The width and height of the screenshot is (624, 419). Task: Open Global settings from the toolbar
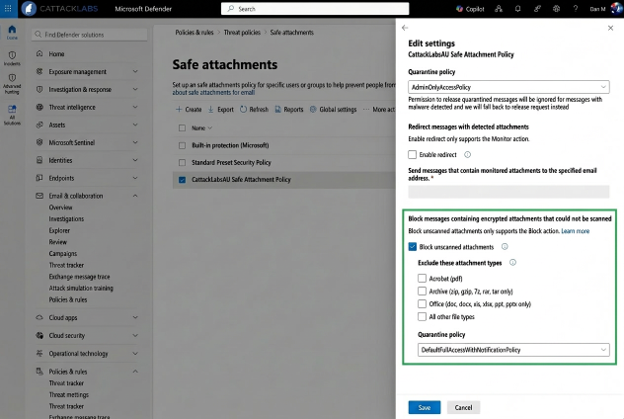coord(333,109)
